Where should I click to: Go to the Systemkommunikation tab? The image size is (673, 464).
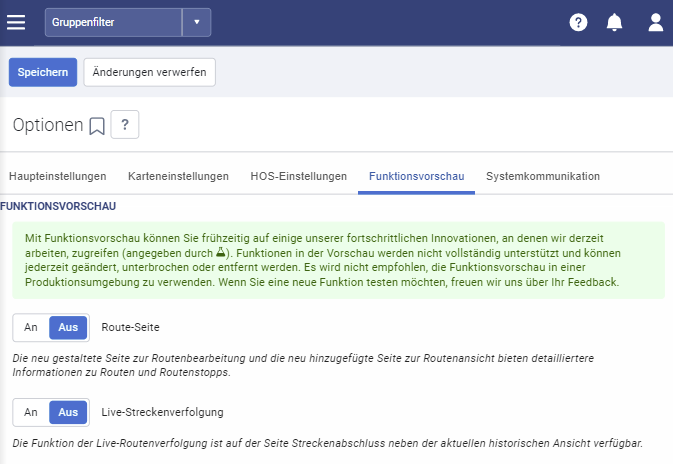click(x=543, y=176)
